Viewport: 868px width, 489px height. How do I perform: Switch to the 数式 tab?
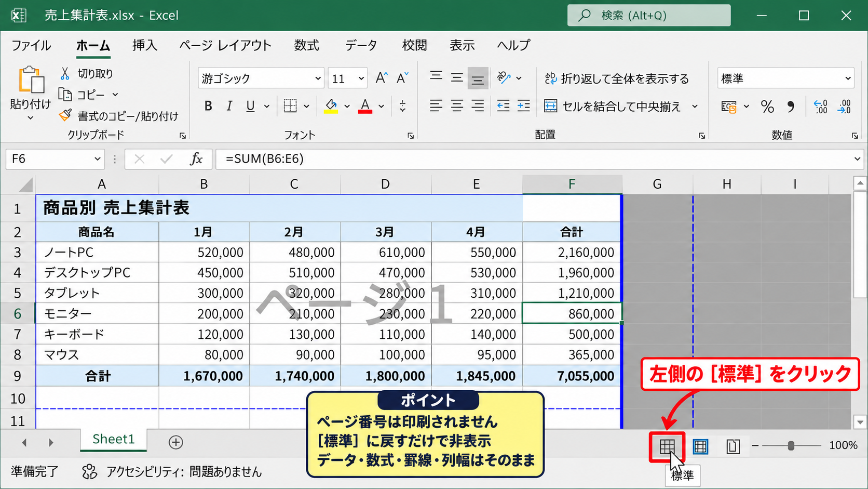307,45
